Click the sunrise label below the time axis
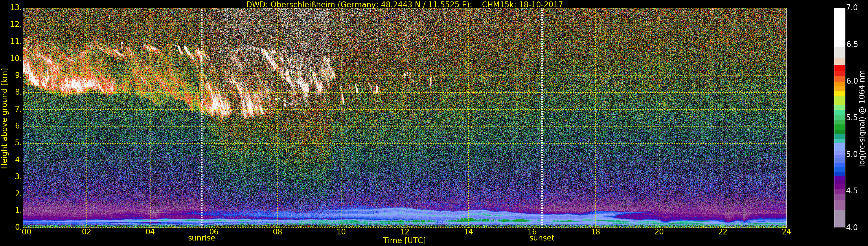The image size is (868, 246). [201, 238]
